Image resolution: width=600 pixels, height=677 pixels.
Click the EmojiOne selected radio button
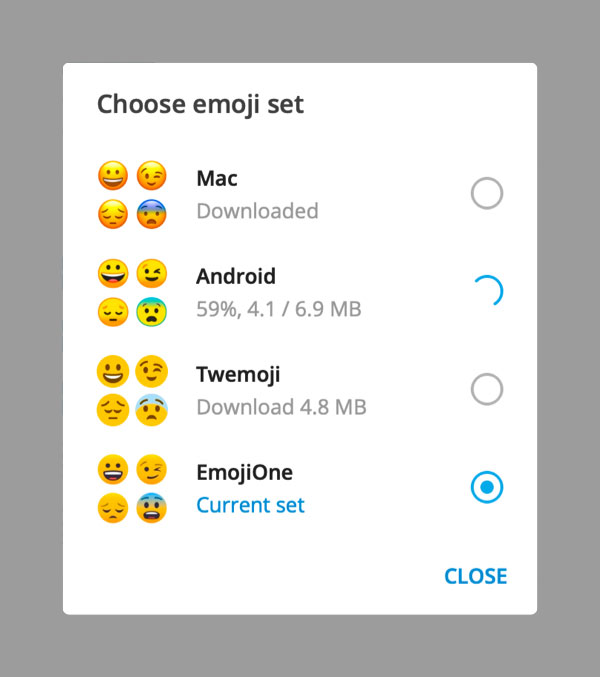[x=487, y=487]
